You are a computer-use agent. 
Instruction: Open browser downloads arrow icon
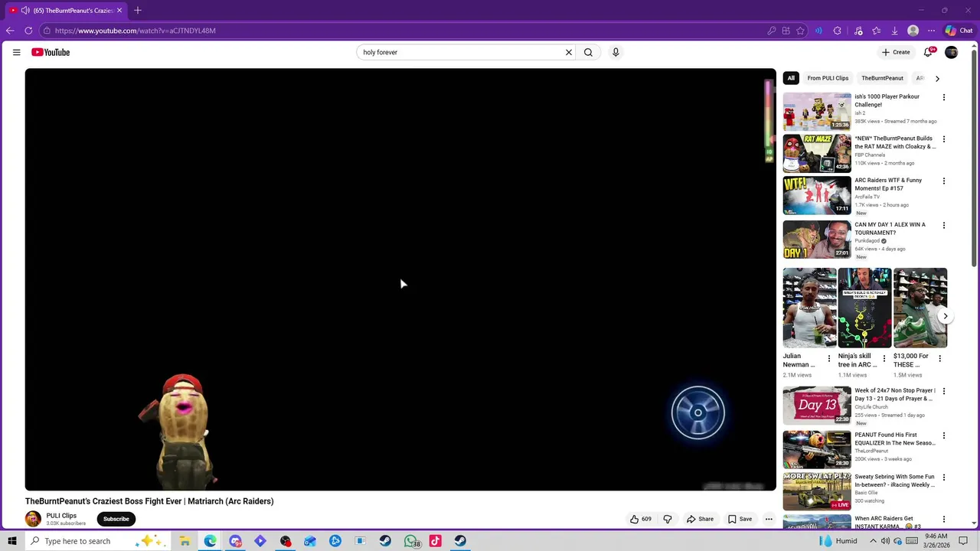pyautogui.click(x=894, y=31)
